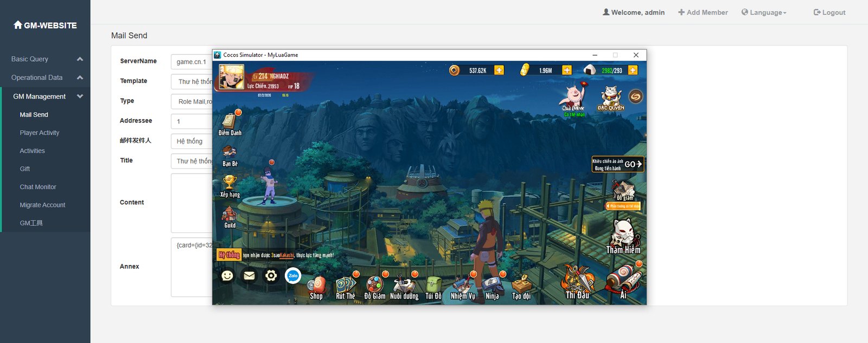Open the Shop icon in game
Viewport: 868px width, 343px height.
(x=316, y=287)
